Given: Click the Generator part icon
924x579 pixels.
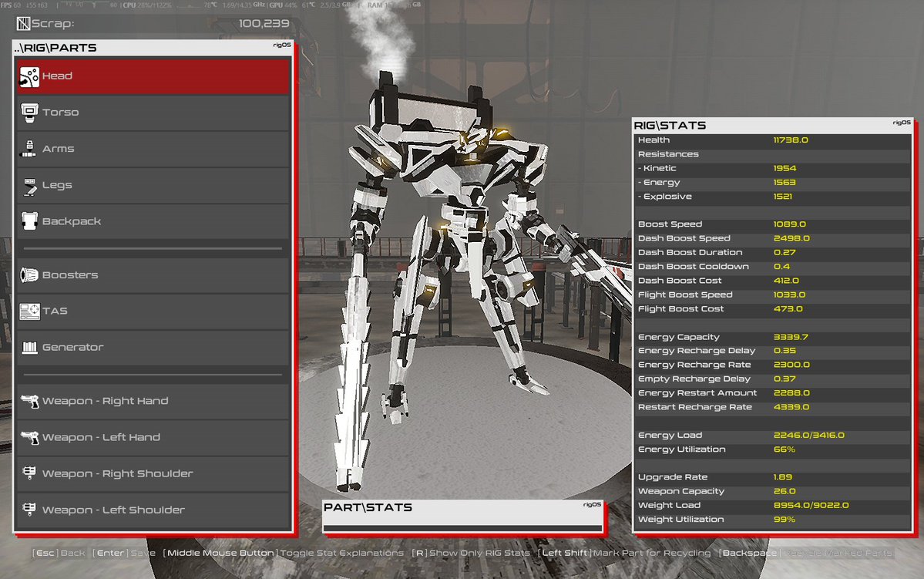Looking at the screenshot, I should [29, 347].
